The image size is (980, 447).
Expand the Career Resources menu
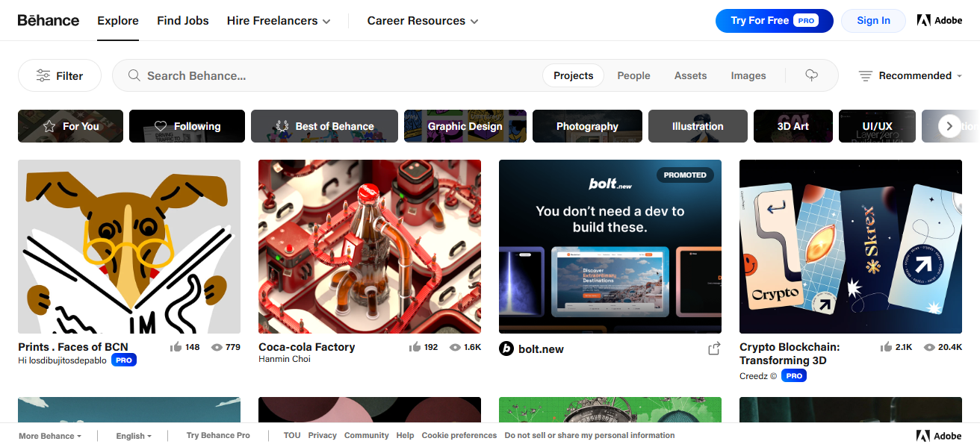click(x=423, y=21)
